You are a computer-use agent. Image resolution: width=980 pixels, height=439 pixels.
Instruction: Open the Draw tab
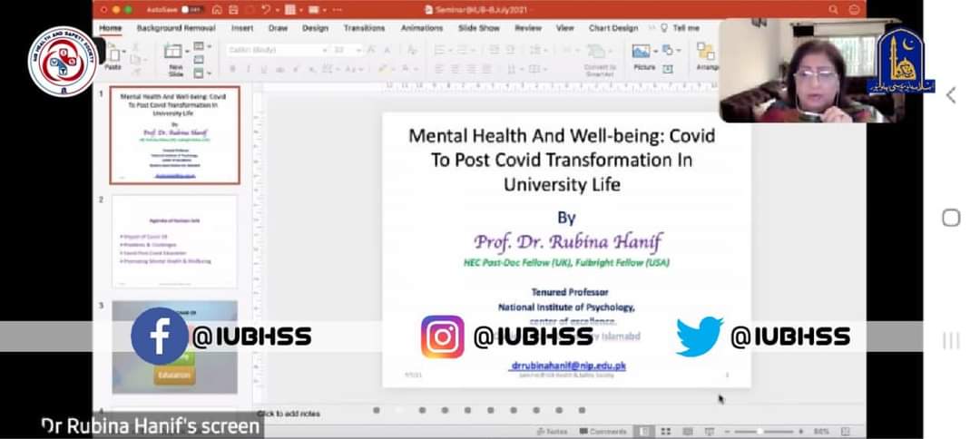pos(279,28)
